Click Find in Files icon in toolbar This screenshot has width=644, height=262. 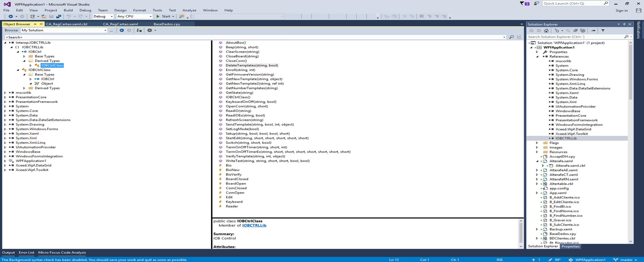click(x=181, y=16)
